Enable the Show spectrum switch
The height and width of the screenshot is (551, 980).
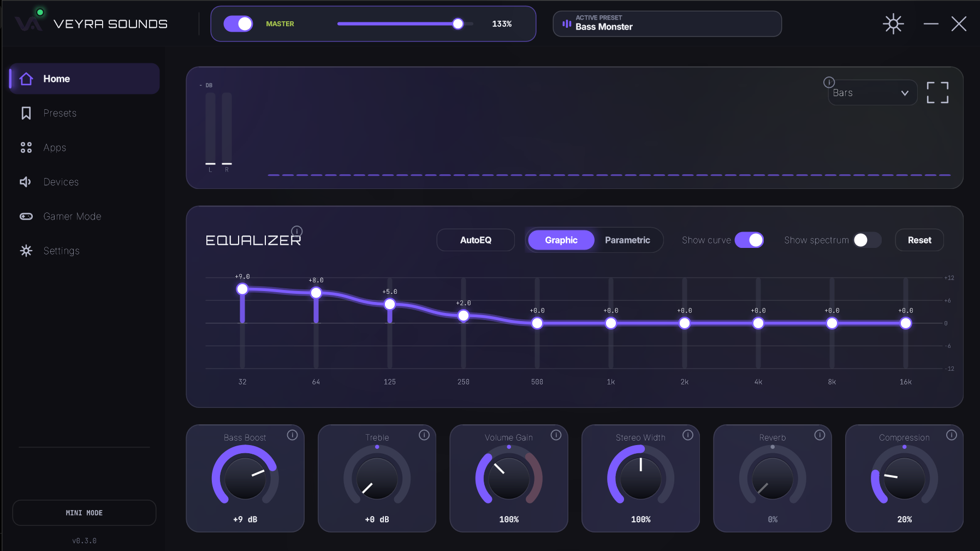(x=867, y=240)
